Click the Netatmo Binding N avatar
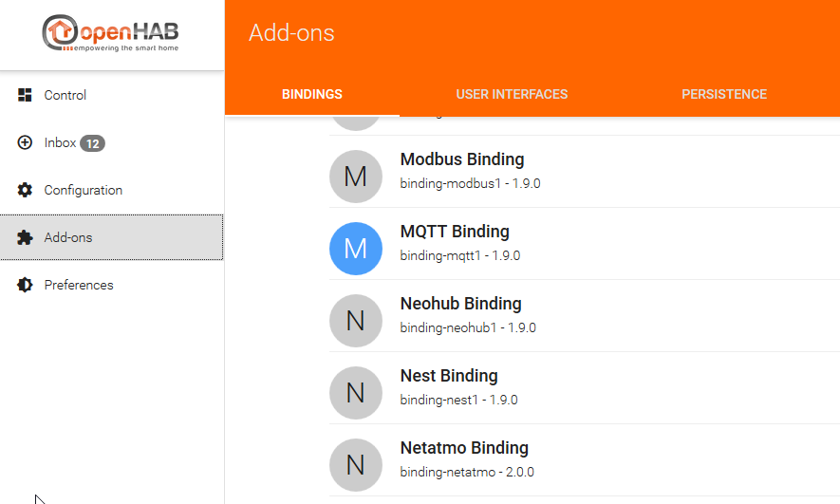 (x=356, y=465)
